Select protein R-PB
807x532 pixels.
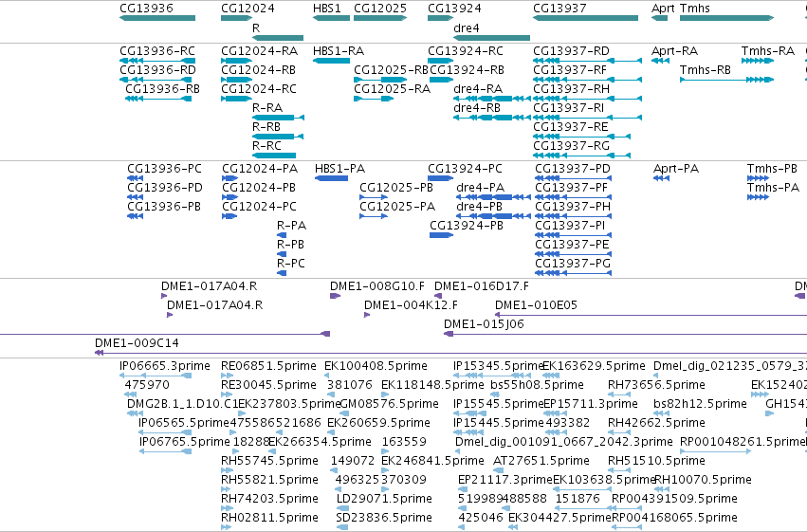282,253
